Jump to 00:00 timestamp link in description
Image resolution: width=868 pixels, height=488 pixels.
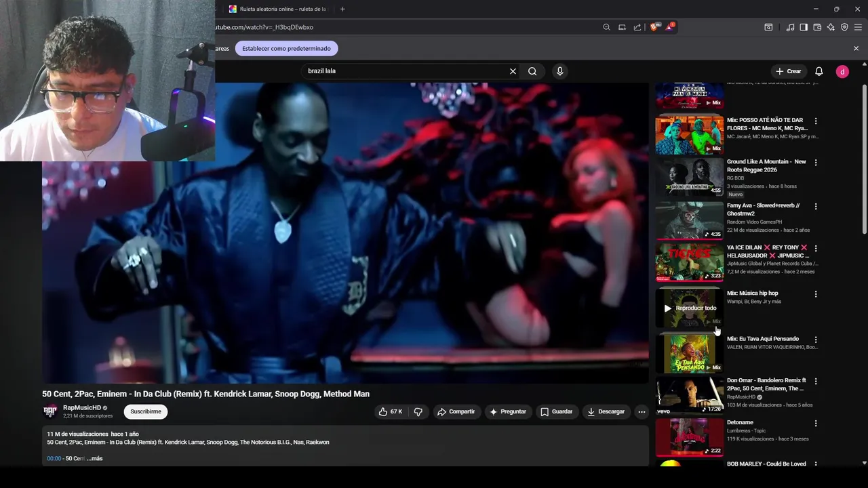[x=54, y=459]
